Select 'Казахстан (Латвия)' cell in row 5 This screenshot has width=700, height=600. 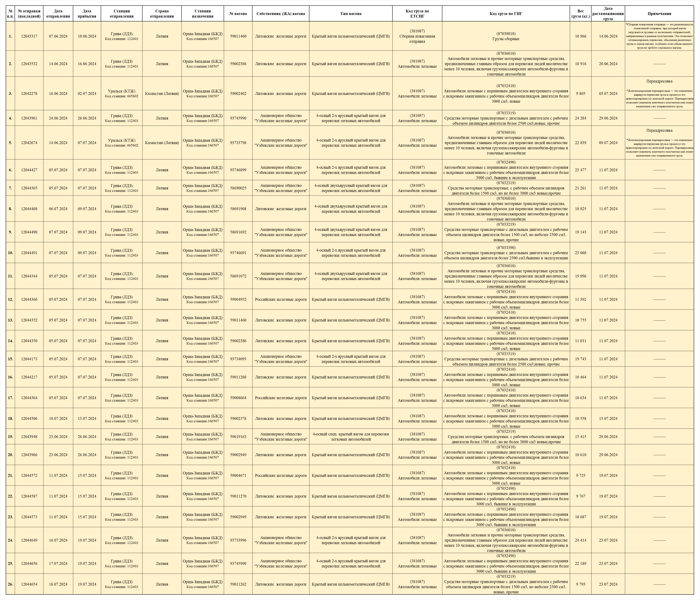(x=162, y=143)
